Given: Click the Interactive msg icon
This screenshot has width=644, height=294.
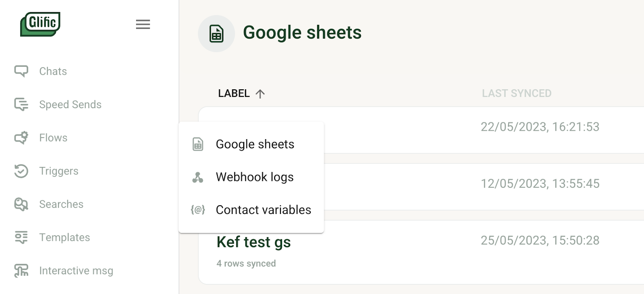Looking at the screenshot, I should tap(21, 271).
